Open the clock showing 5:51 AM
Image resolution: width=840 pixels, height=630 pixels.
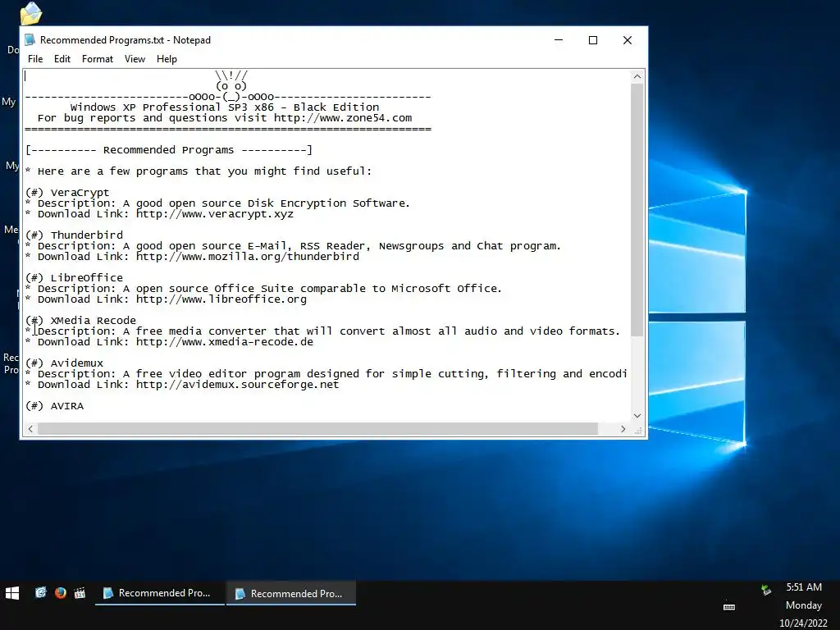[804, 587]
